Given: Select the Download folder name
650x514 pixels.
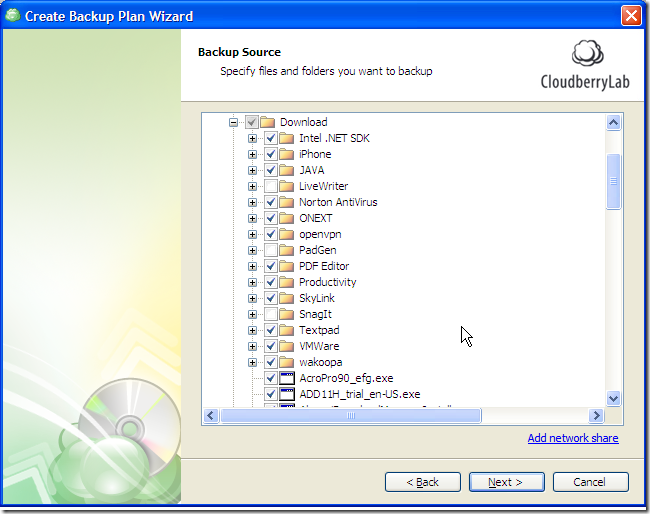Looking at the screenshot, I should (x=303, y=122).
